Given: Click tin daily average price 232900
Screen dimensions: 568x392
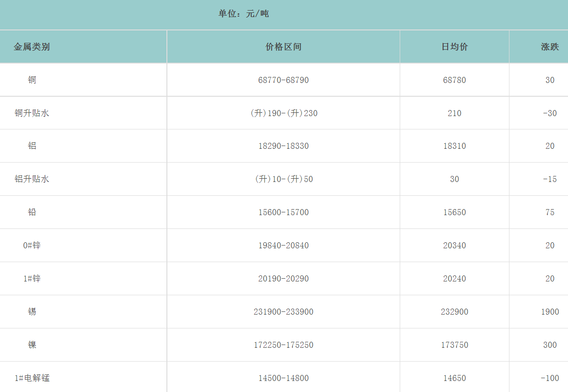Looking at the screenshot, I should [455, 312].
